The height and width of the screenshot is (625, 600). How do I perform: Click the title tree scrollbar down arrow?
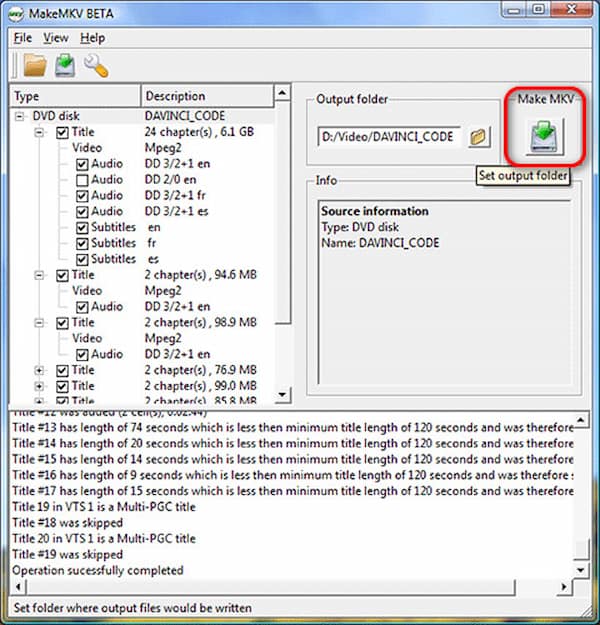coord(283,396)
